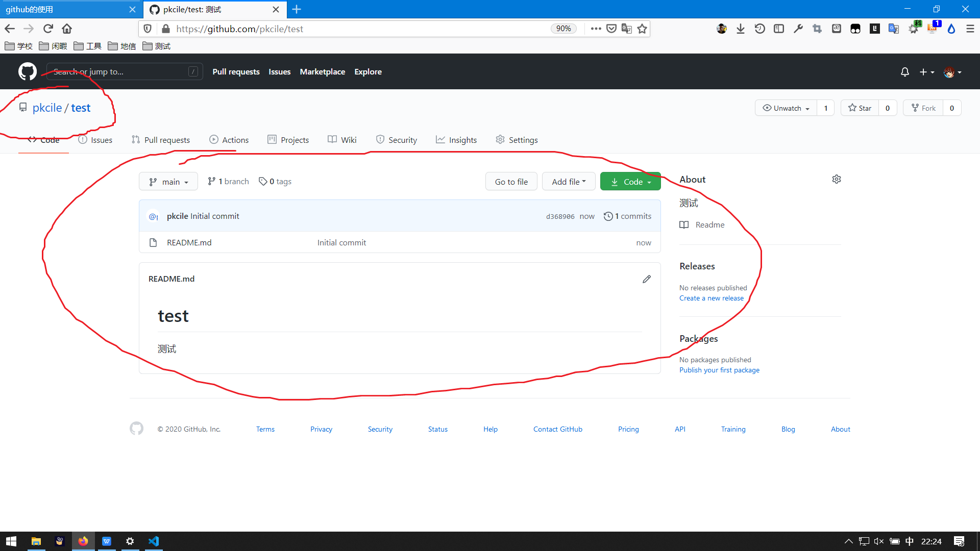The height and width of the screenshot is (551, 980).
Task: Open the Insights tab
Action: click(x=456, y=140)
